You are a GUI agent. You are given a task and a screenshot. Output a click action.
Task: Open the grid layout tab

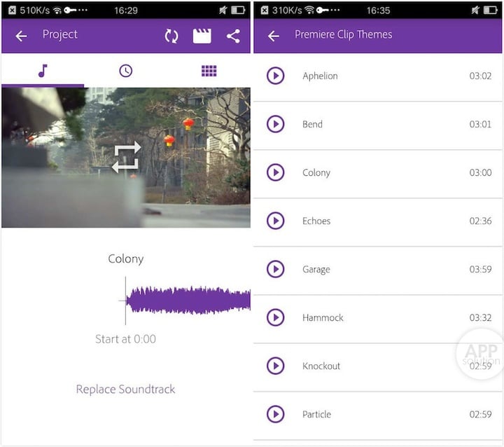tap(209, 71)
